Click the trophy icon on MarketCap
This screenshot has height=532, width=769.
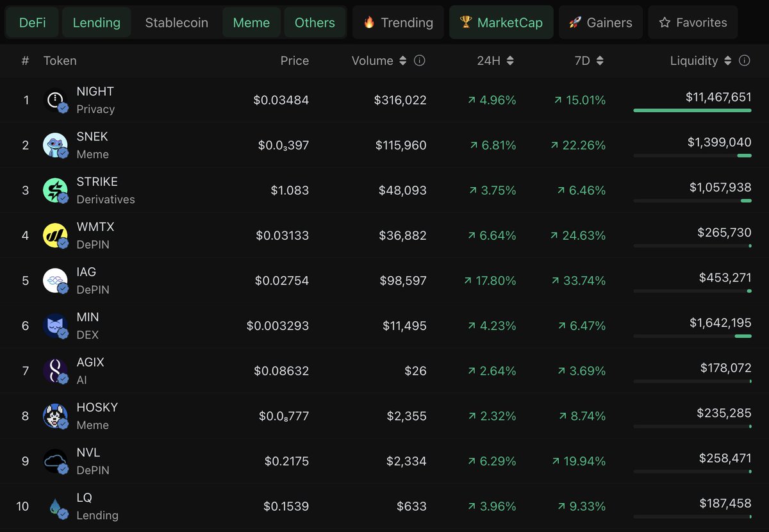click(x=466, y=22)
